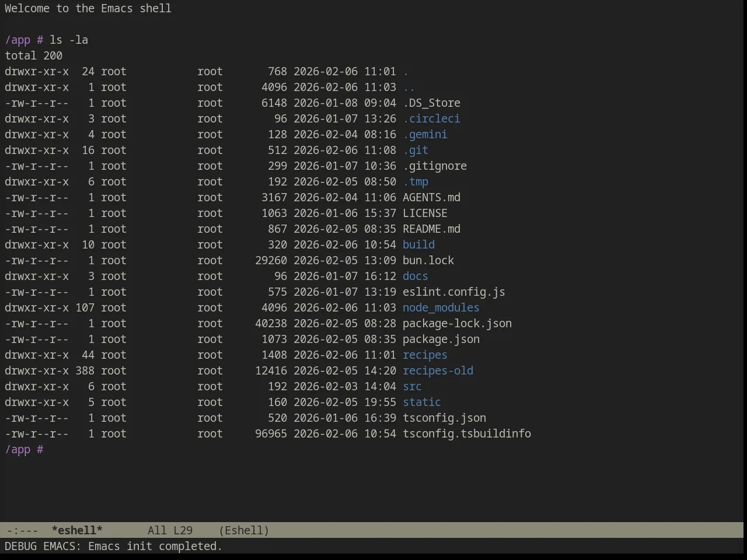747x560 pixels.
Task: Click the .circleci directory name
Action: (x=431, y=118)
